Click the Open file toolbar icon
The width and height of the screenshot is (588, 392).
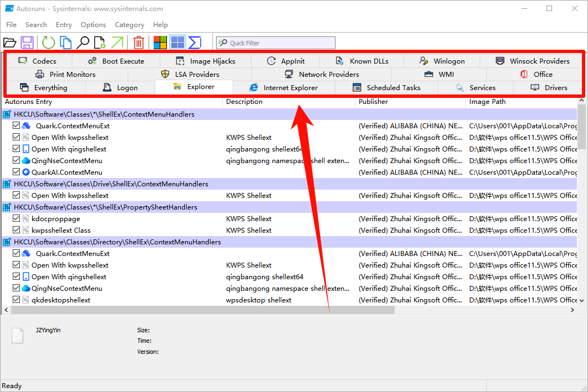pos(10,43)
